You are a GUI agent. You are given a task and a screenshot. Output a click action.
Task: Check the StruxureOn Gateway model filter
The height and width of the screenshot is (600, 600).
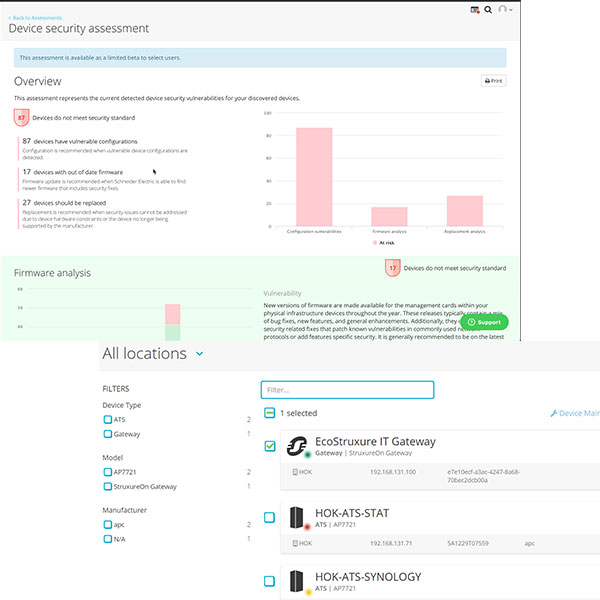tap(108, 486)
